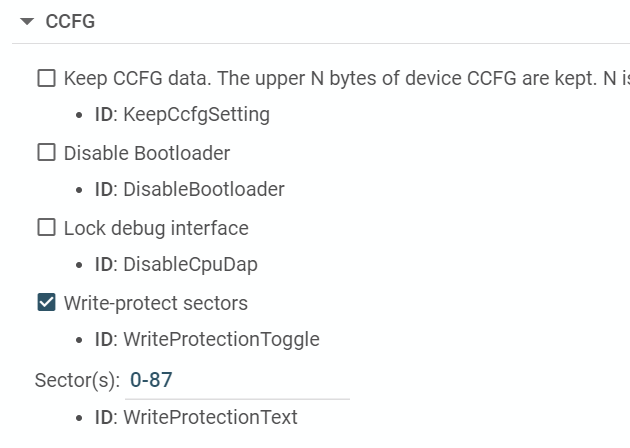
Task: Click the Disable Bootloader option label
Action: pos(147,153)
